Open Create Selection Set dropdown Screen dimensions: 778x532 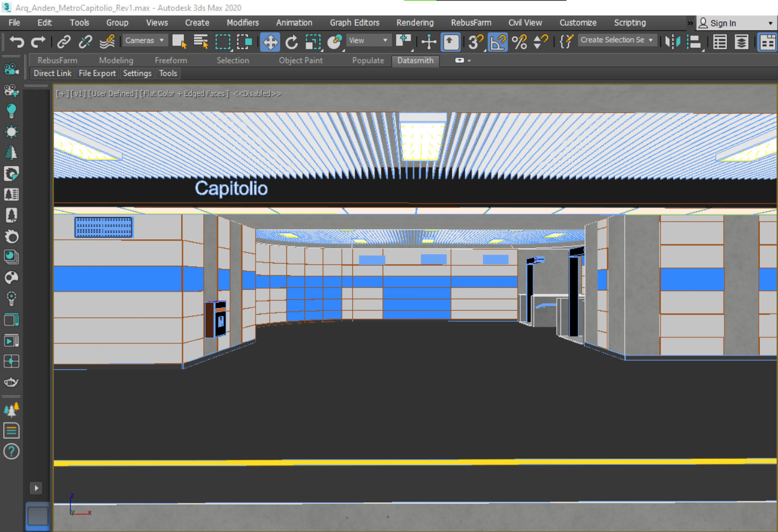617,40
